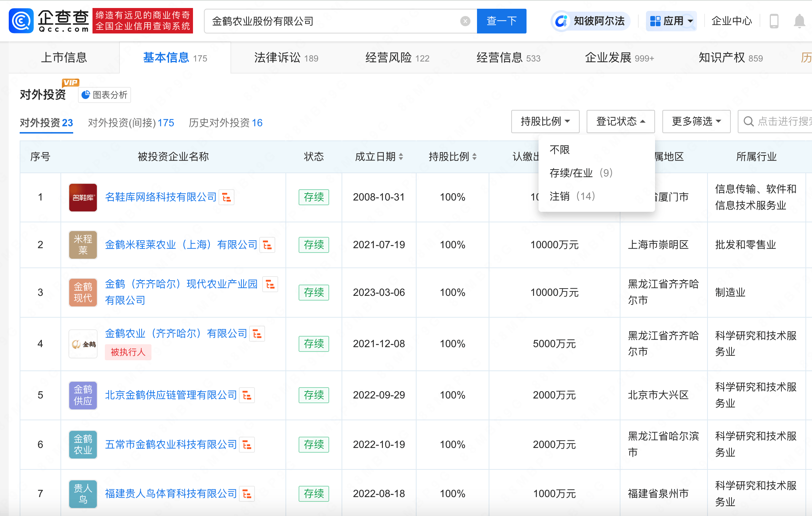
Task: Select 存续/在业 (9) status option
Action: click(581, 173)
